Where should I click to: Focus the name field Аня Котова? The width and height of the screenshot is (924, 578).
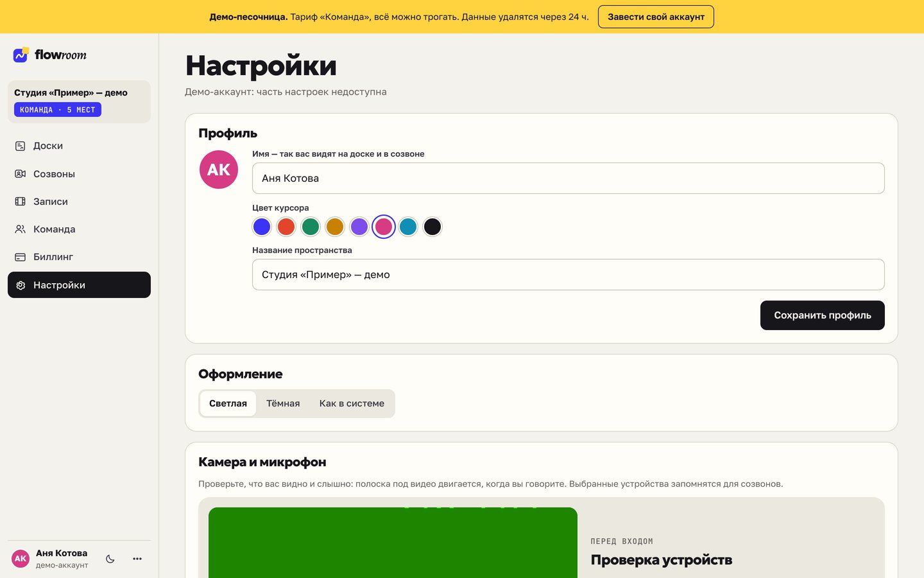[x=569, y=178]
